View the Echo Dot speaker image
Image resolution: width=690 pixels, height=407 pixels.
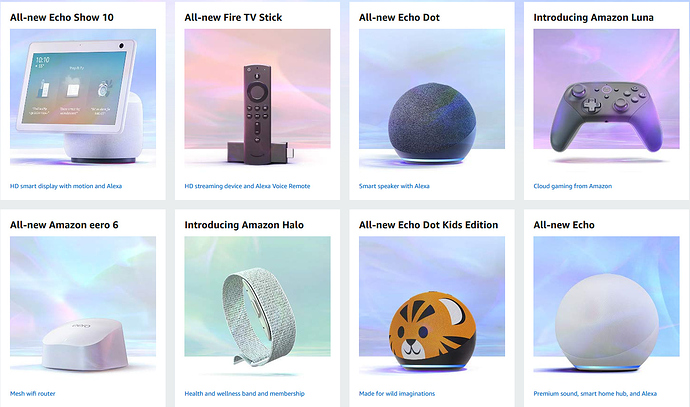point(432,99)
